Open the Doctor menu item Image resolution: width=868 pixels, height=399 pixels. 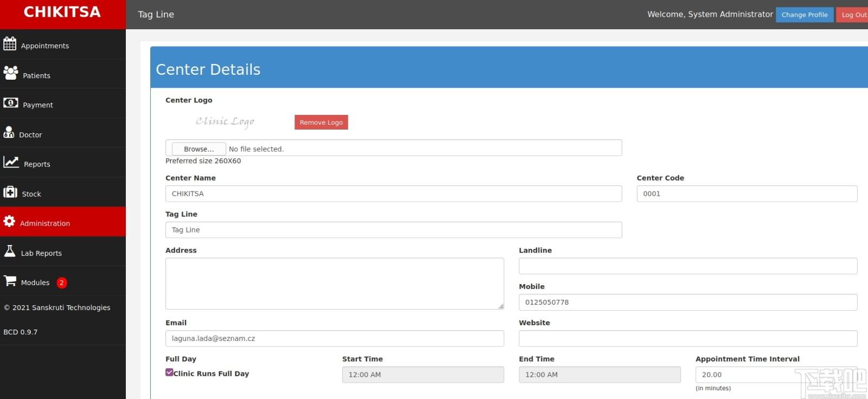tap(63, 133)
